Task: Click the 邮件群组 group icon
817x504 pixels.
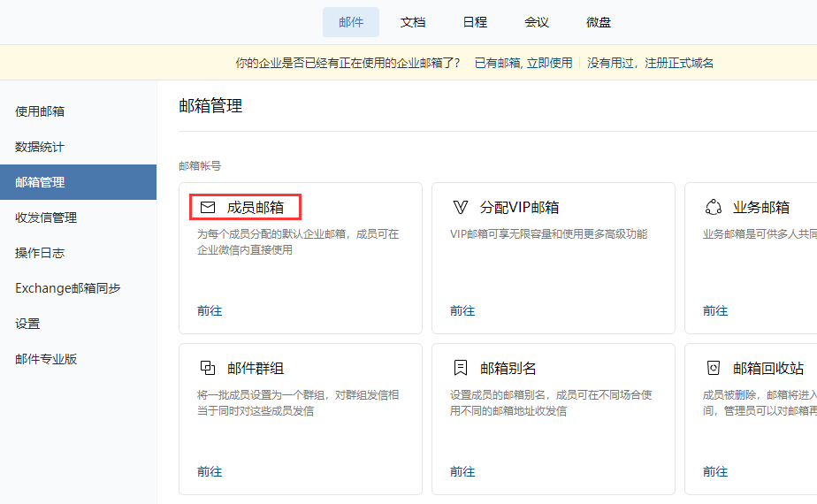Action: pyautogui.click(x=208, y=368)
